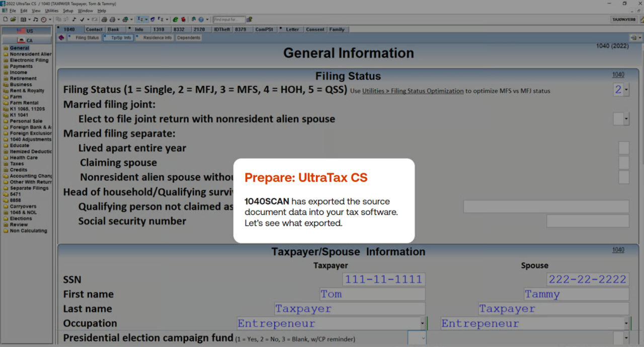Switch to the Bank tab
This screenshot has width=644, height=347.
[x=113, y=30]
